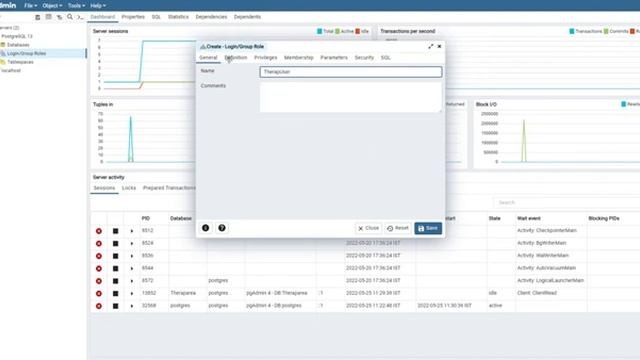The image size is (640, 360).
Task: Click the help question-mark icon in dialog
Action: (222, 228)
